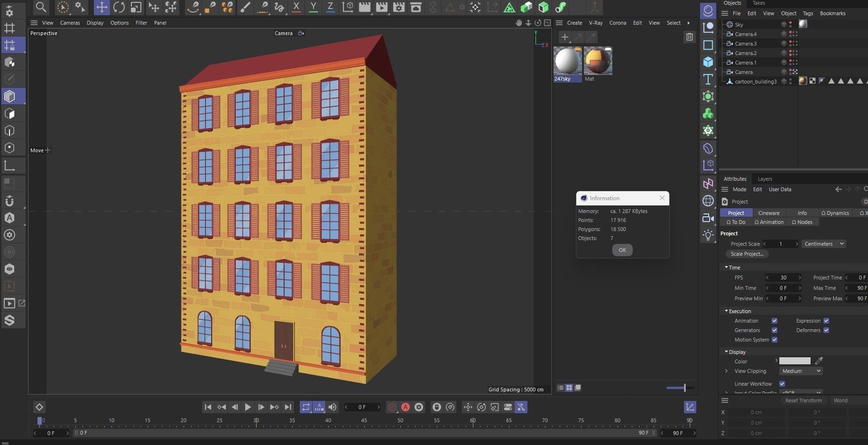Click the record active objects button

pos(392,407)
